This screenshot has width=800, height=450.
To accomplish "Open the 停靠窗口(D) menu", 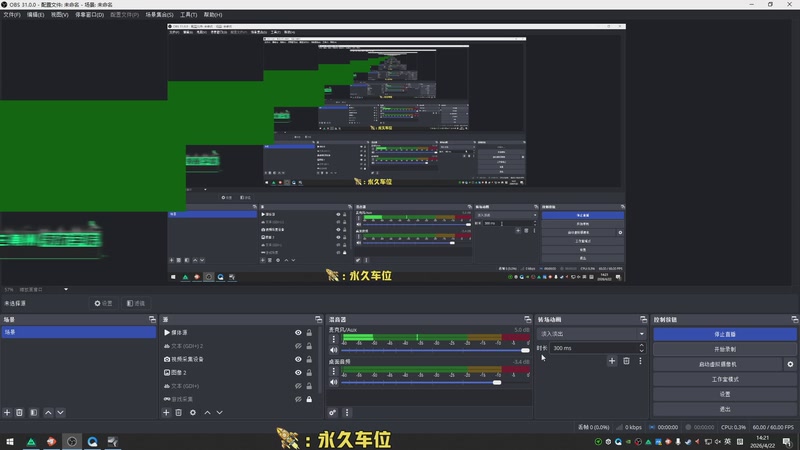I will 89,15.
